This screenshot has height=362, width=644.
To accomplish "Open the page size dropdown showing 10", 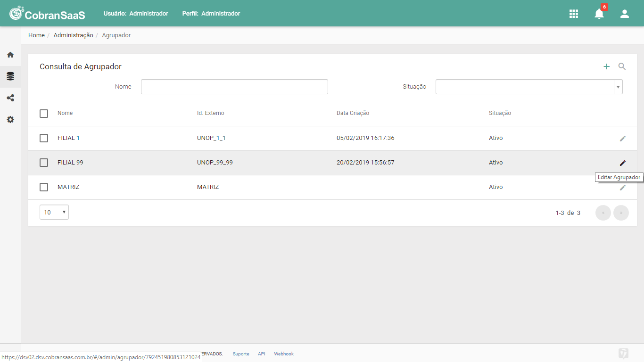I will [x=54, y=212].
